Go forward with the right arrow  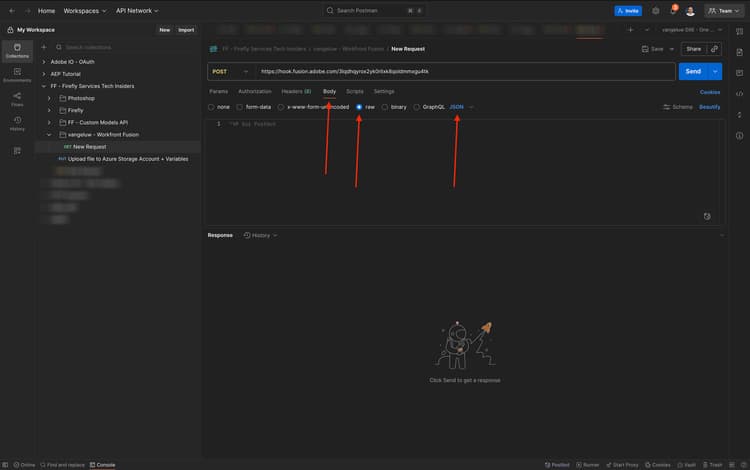[27, 11]
